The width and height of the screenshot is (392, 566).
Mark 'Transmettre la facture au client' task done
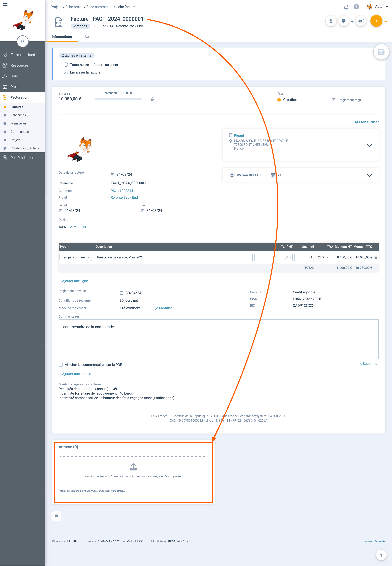(x=66, y=65)
